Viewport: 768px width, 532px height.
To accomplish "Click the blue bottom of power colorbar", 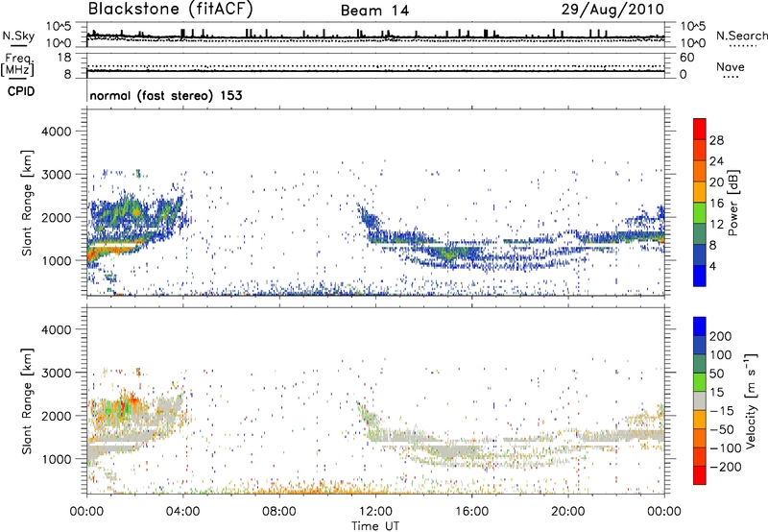I will pos(700,276).
